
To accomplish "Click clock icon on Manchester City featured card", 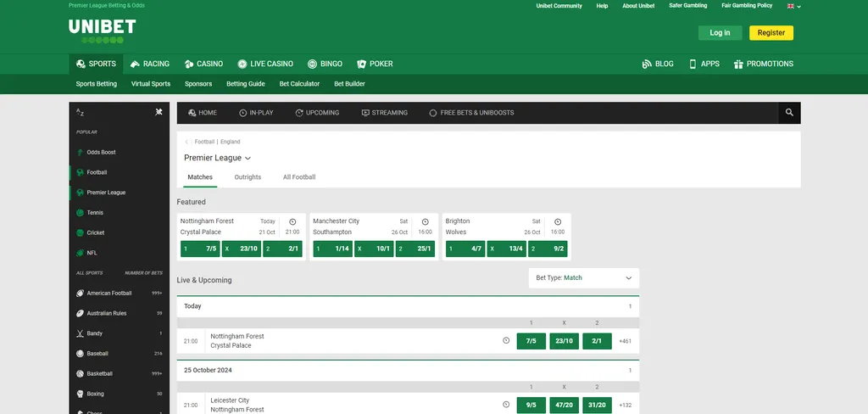I will [426, 221].
